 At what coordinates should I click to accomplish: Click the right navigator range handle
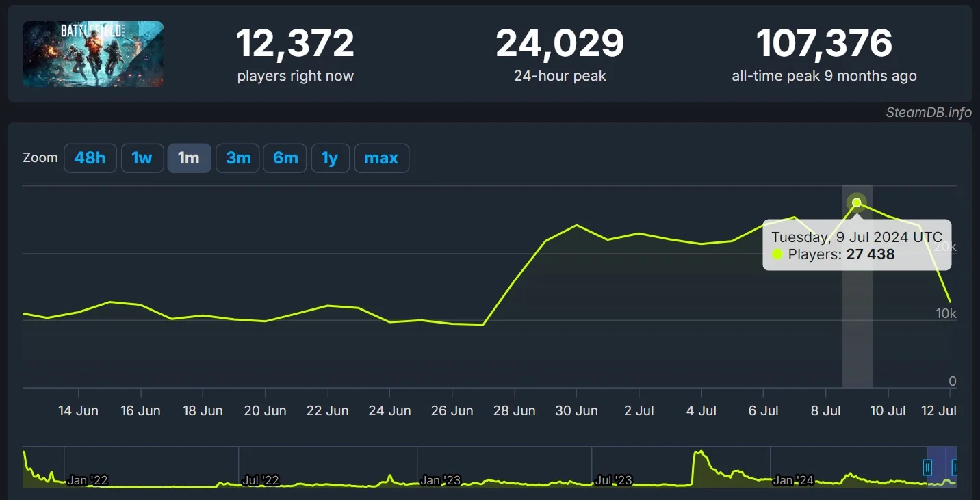tap(955, 467)
